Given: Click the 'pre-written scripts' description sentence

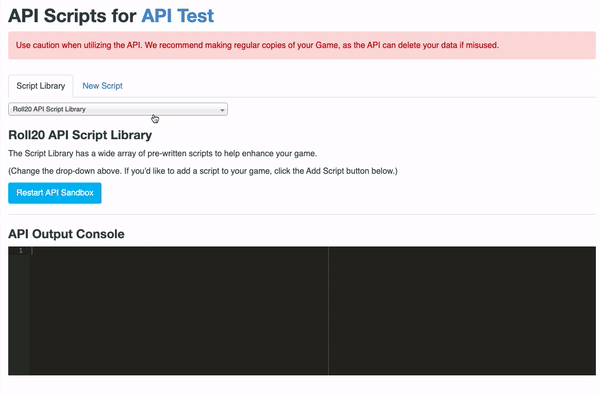Looking at the screenshot, I should 163,153.
